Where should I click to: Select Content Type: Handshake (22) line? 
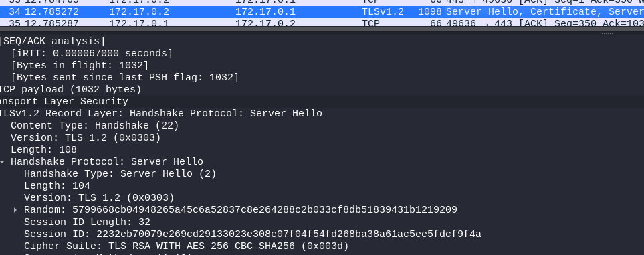[x=95, y=126]
